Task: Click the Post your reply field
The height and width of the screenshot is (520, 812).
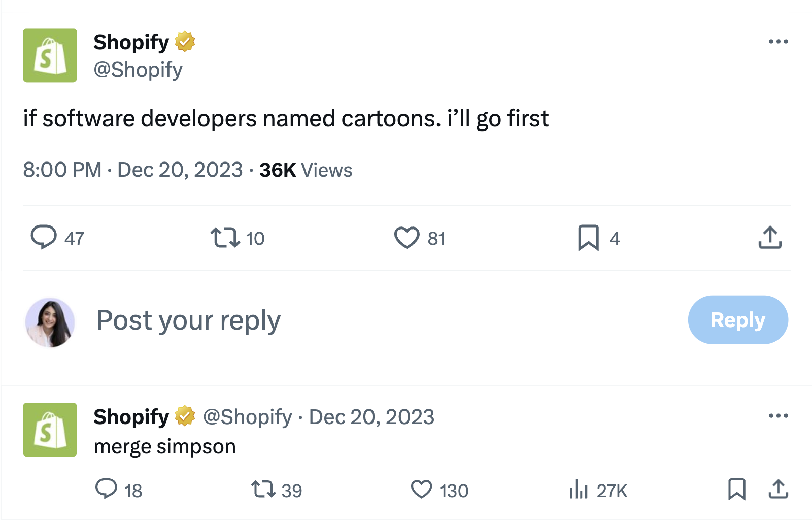Action: pyautogui.click(x=189, y=320)
